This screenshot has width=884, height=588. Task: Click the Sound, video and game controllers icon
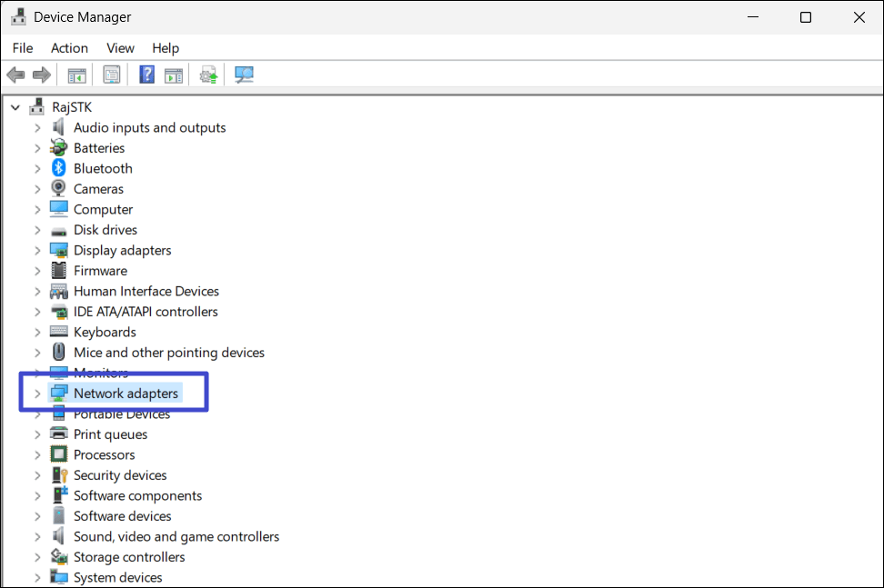tap(56, 536)
